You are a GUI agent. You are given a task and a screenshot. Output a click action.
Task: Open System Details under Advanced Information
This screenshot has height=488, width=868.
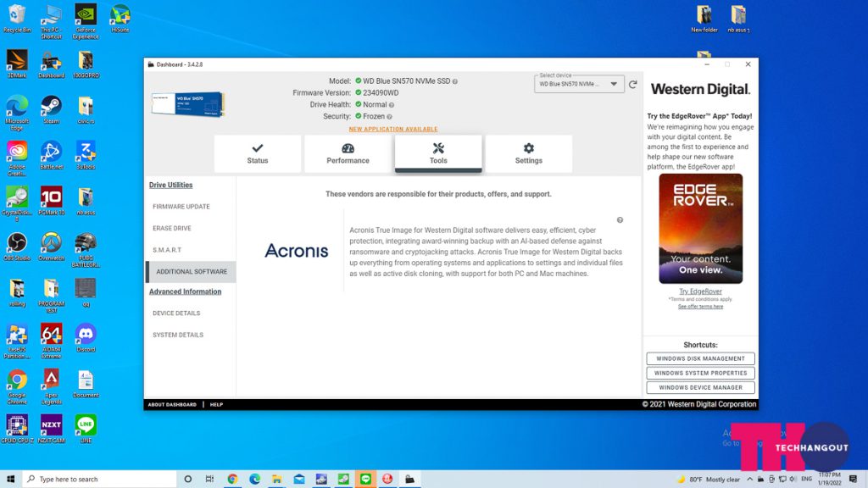(178, 335)
